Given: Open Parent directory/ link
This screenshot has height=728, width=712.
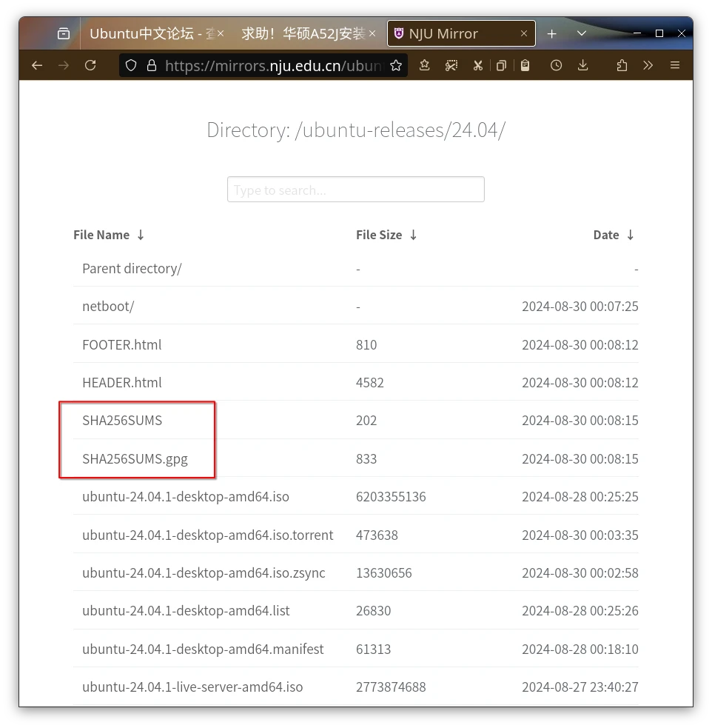Looking at the screenshot, I should (x=132, y=269).
